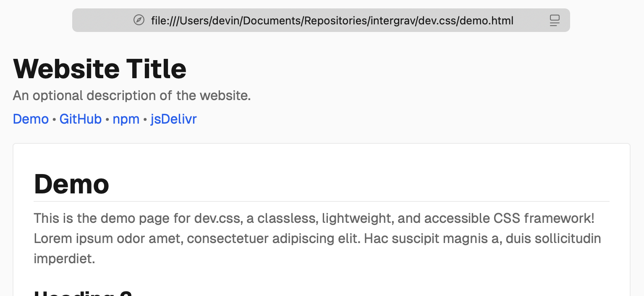The height and width of the screenshot is (296, 644).
Task: Open the GitHub link
Action: pos(81,119)
